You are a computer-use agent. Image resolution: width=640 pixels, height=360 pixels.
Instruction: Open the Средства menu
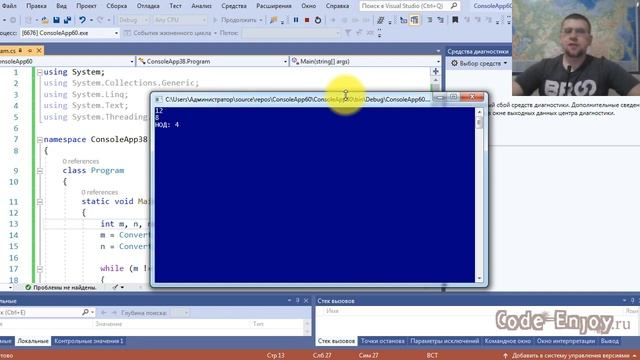click(234, 6)
